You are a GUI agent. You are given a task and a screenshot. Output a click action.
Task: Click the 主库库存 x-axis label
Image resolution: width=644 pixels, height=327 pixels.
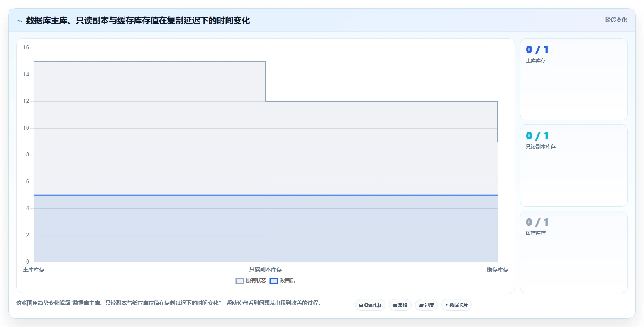(34, 270)
